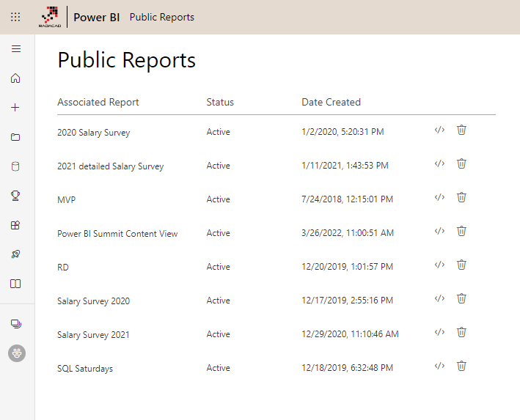This screenshot has width=520, height=420.
Task: Open Workspaces icon in sidebar
Action: (16, 323)
